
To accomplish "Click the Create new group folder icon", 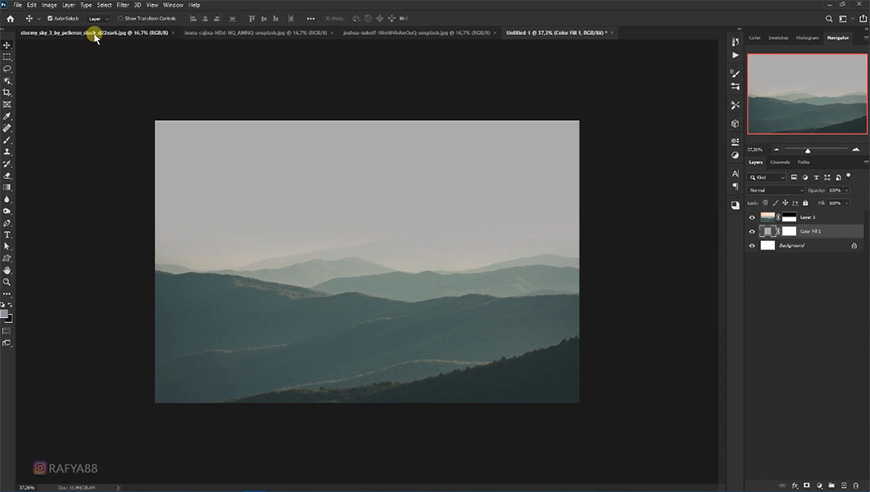I will coord(832,485).
